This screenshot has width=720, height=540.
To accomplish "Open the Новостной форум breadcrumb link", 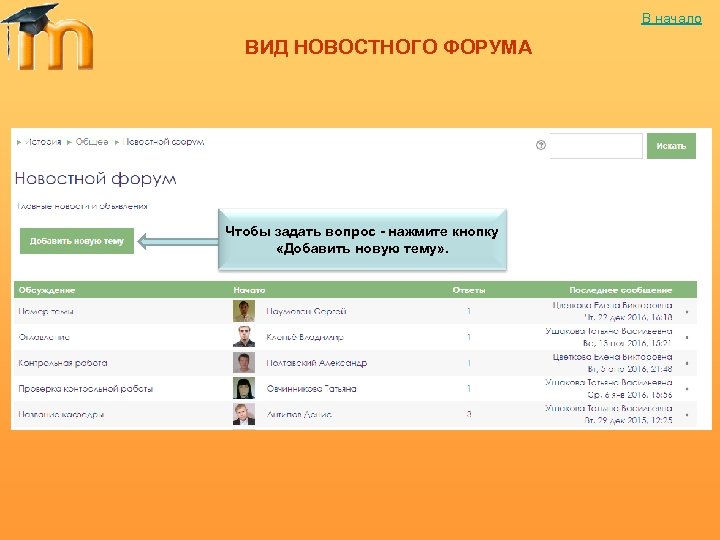I will (163, 142).
